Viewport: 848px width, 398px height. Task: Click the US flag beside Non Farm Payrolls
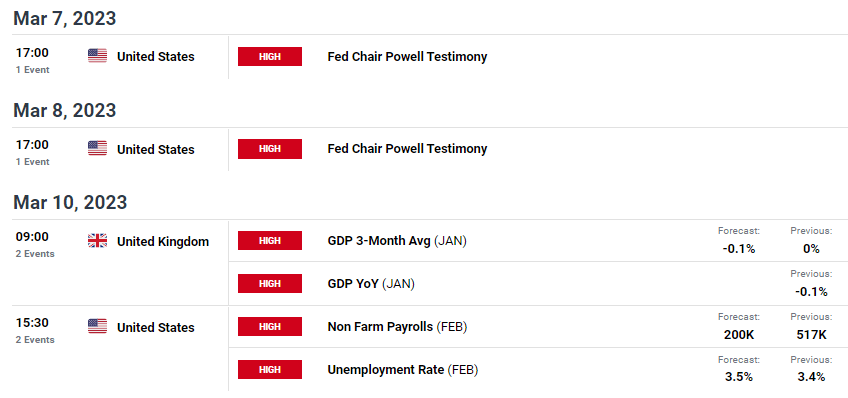click(97, 327)
